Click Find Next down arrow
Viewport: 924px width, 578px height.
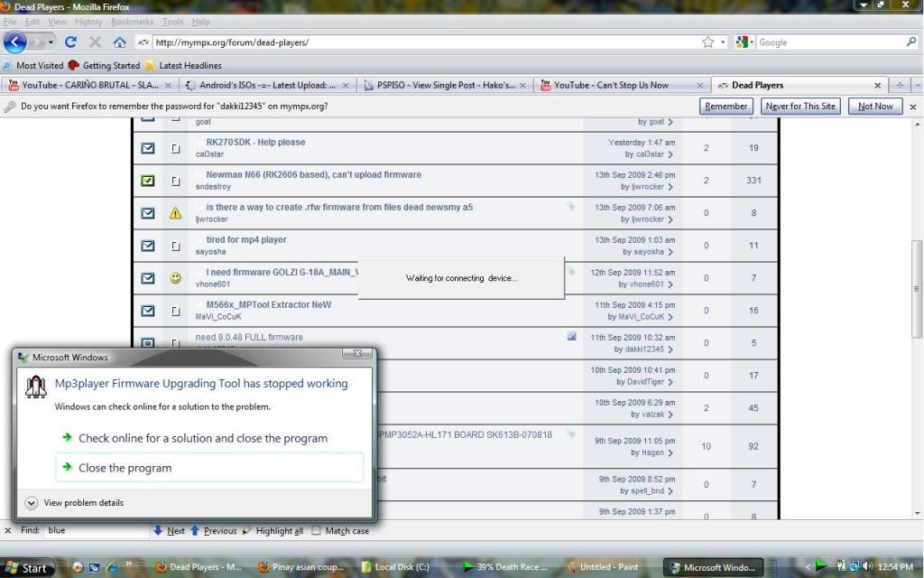click(x=159, y=531)
